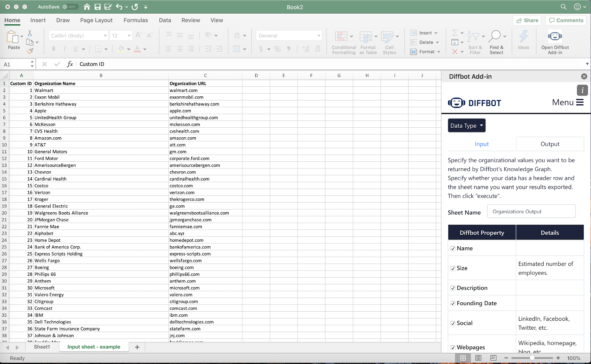Select column C header

pyautogui.click(x=205, y=75)
